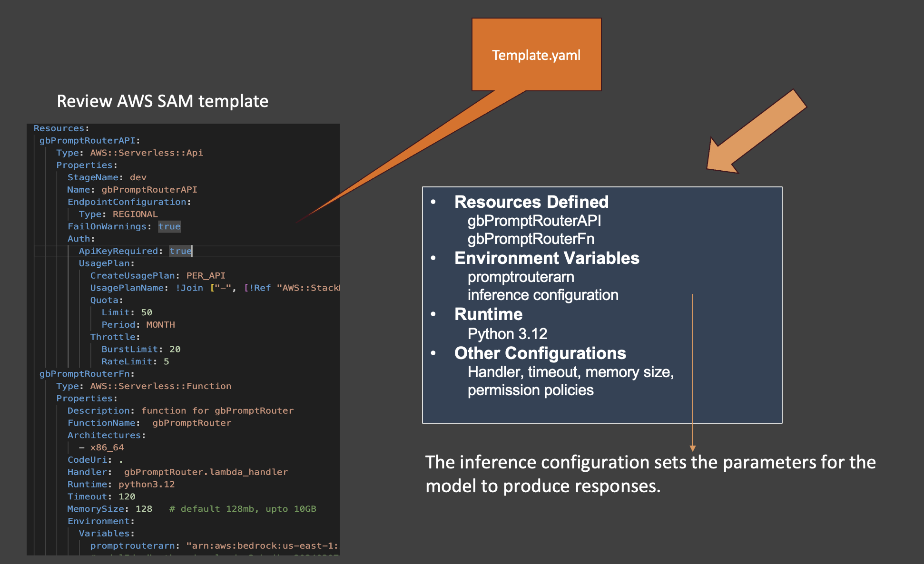Click the Template.yaml label box
The height and width of the screenshot is (564, 924).
pyautogui.click(x=536, y=55)
